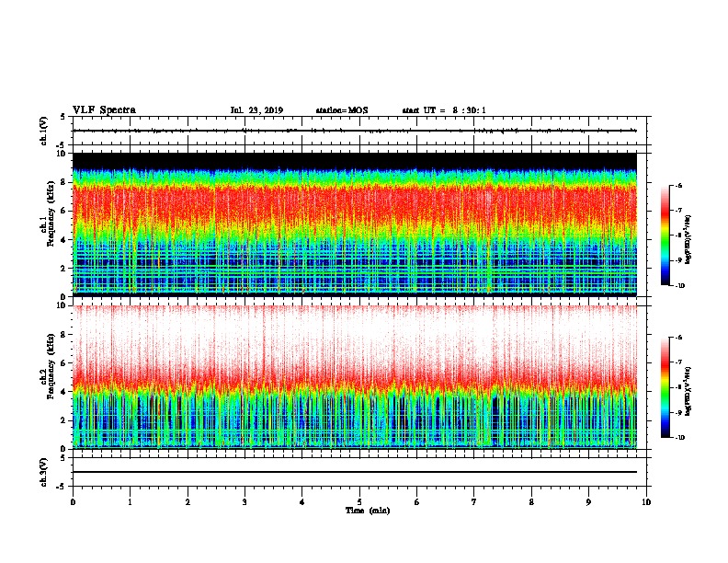The width and height of the screenshot is (728, 563).
Task: Click the "8" kHz tick label on ch.1 axis
Action: click(63, 182)
